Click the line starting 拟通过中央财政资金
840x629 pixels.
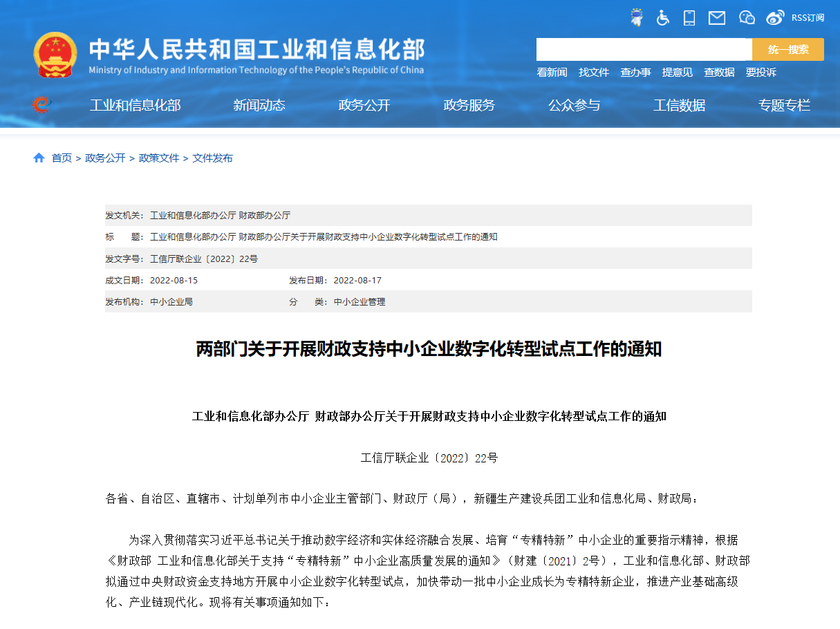point(422,581)
